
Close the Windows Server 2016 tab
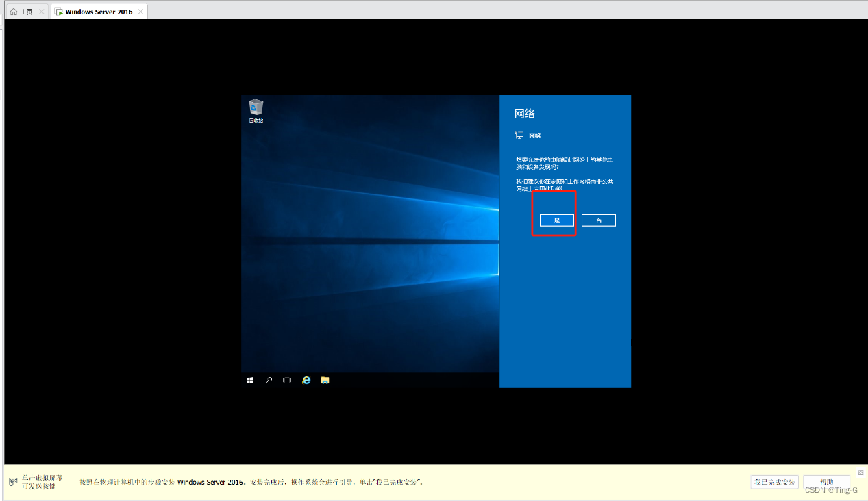coord(140,12)
